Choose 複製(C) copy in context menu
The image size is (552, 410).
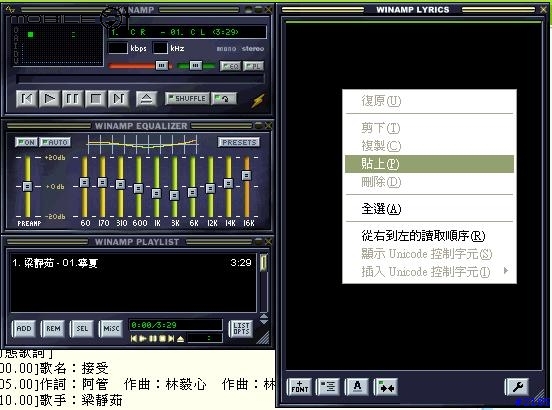point(429,146)
